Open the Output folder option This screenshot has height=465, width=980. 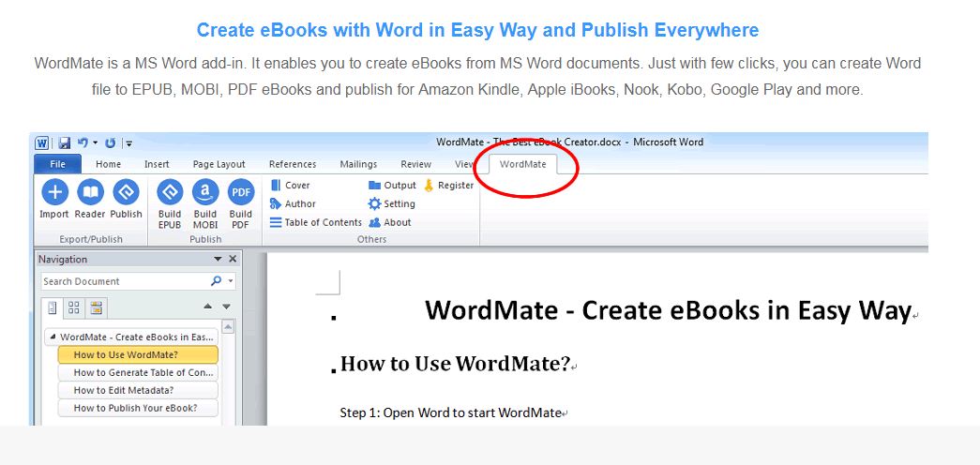(392, 185)
